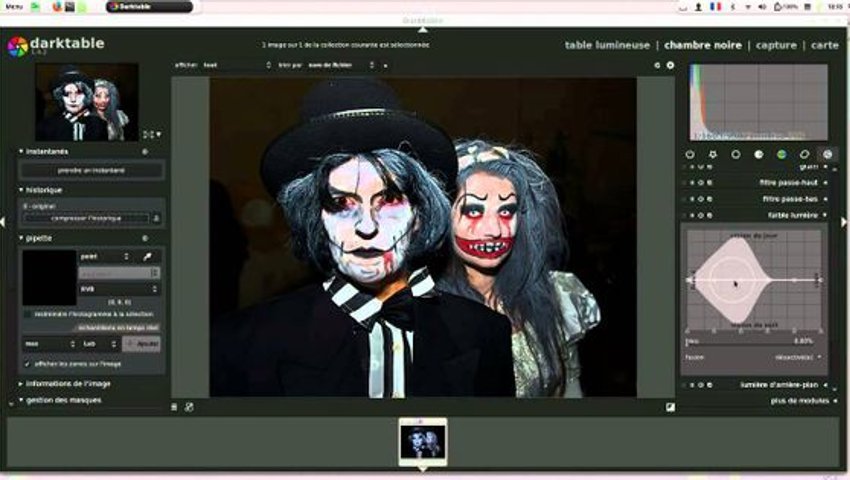Show active modules group icon
The height and width of the screenshot is (480, 850).
[690, 155]
